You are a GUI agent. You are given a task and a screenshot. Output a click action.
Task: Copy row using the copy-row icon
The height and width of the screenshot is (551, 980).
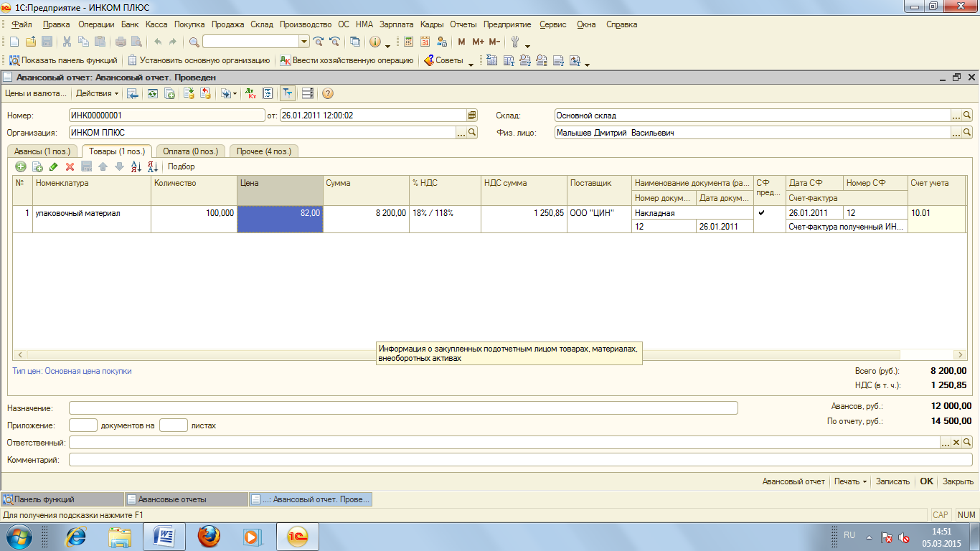coord(37,166)
